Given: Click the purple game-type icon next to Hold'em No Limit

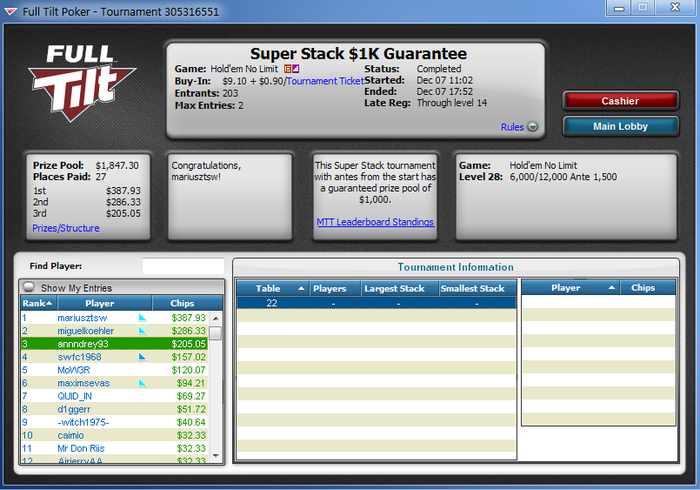Looking at the screenshot, I should pyautogui.click(x=296, y=69).
